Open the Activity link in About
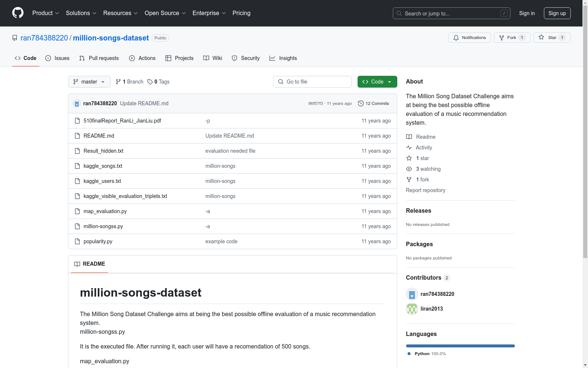 point(419,148)
